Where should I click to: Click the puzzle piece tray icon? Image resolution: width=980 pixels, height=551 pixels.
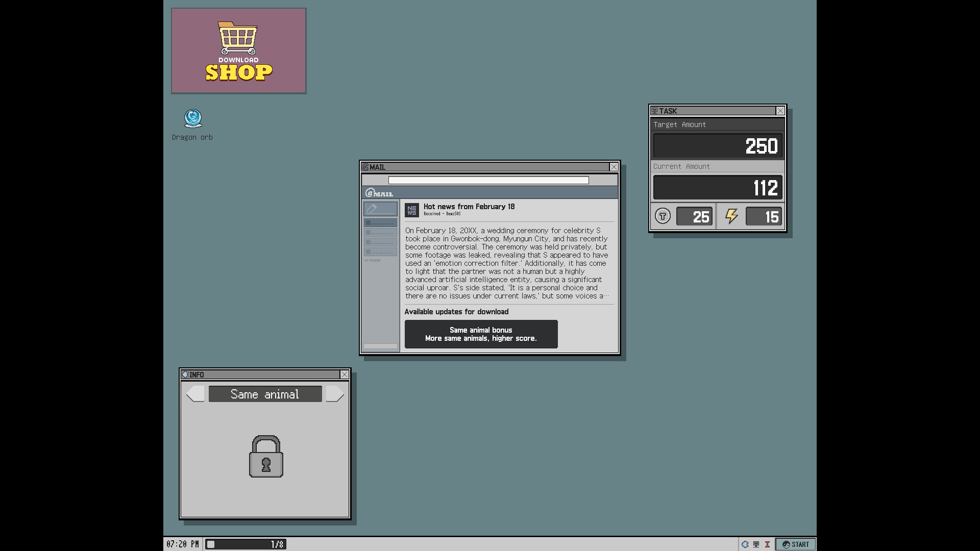(x=745, y=544)
